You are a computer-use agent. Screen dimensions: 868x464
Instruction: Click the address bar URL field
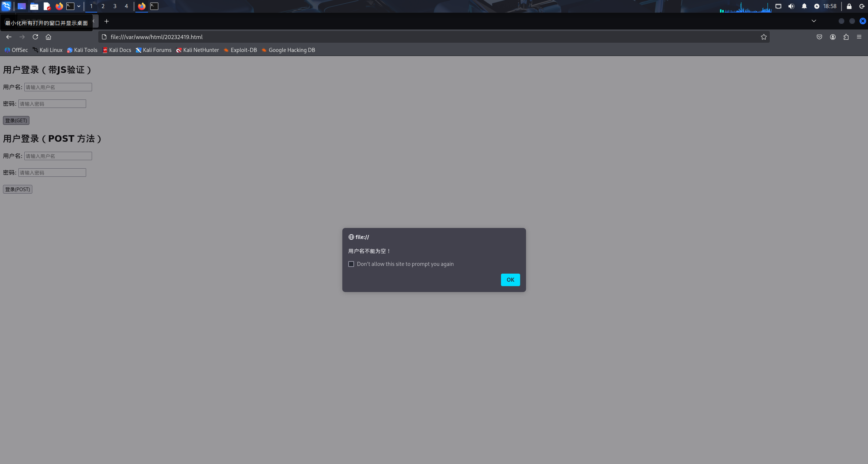pos(405,37)
